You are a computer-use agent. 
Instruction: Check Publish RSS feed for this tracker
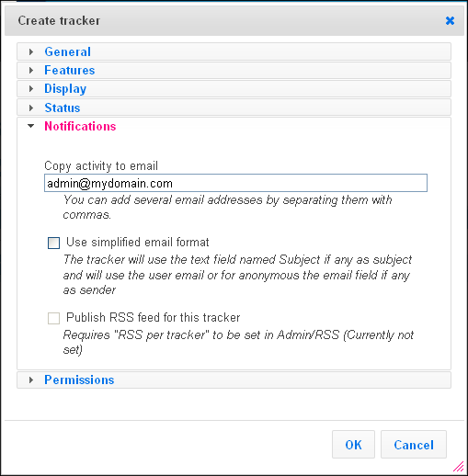(x=53, y=318)
